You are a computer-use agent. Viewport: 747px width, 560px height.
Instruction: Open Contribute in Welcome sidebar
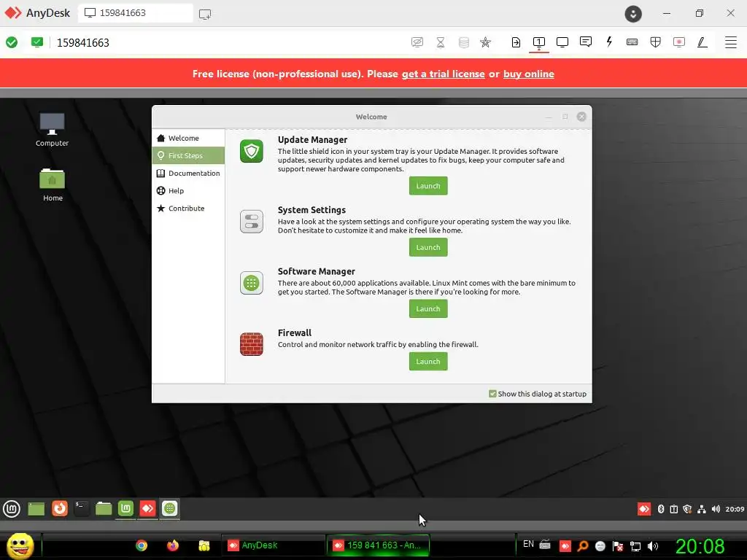click(189, 209)
